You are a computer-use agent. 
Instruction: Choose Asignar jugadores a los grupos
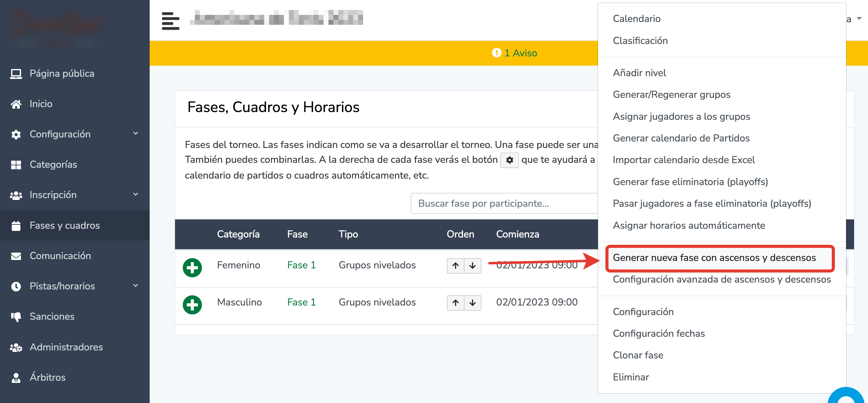coord(681,116)
